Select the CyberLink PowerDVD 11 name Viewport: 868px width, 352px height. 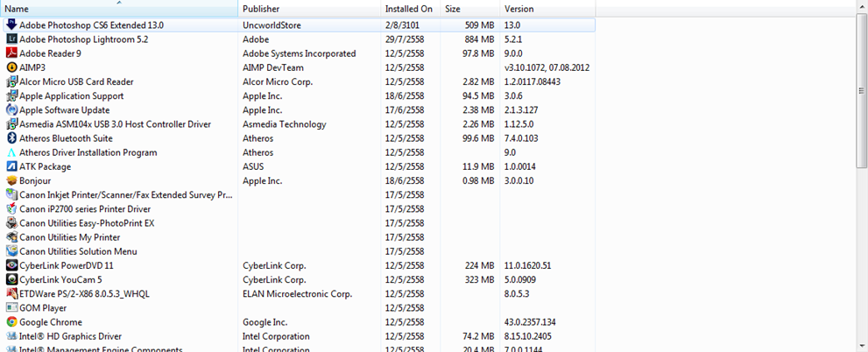click(67, 265)
